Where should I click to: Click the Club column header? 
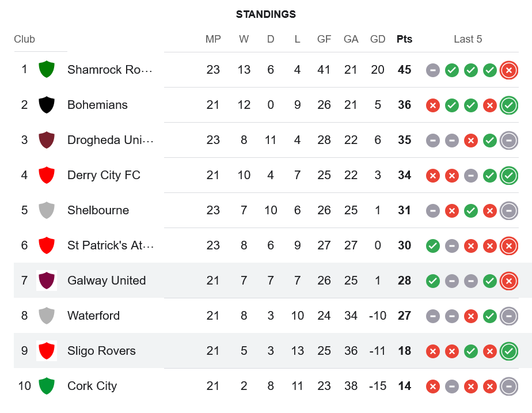24,39
